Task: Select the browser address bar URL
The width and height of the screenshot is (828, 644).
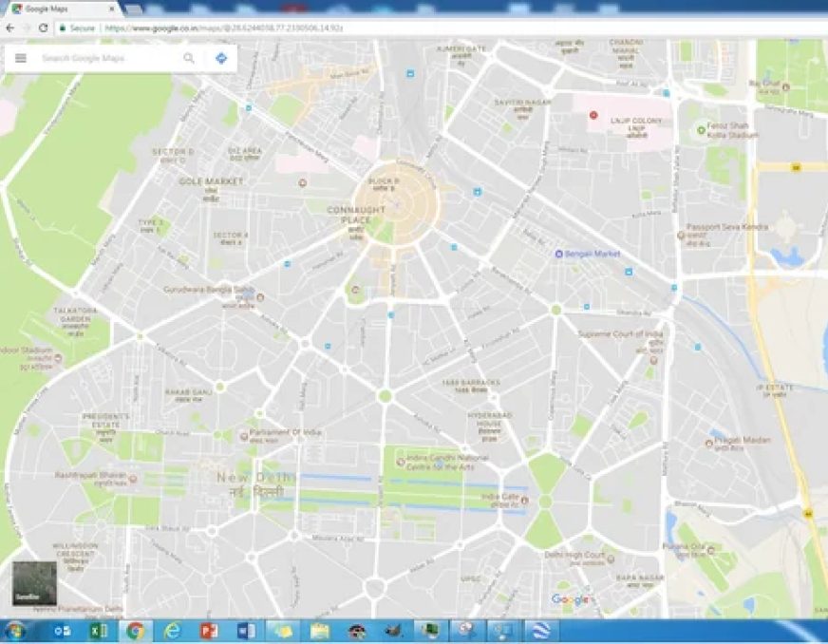Action: pos(224,28)
